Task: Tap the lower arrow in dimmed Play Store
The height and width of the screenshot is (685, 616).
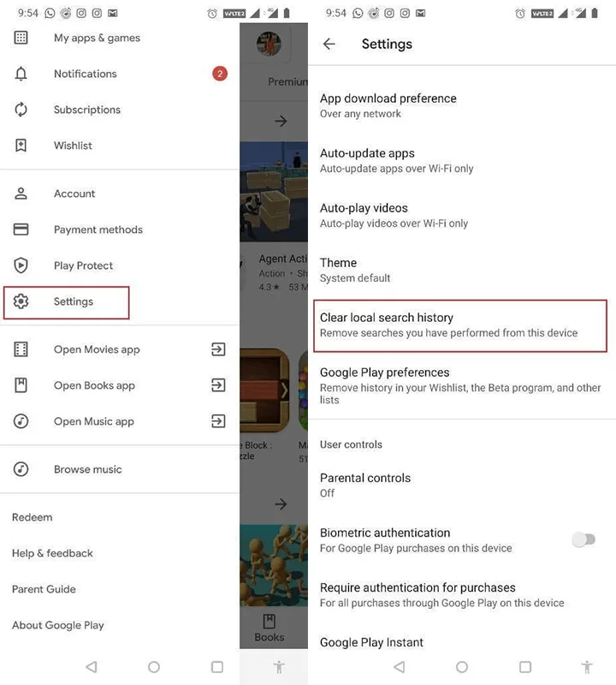Action: (281, 504)
